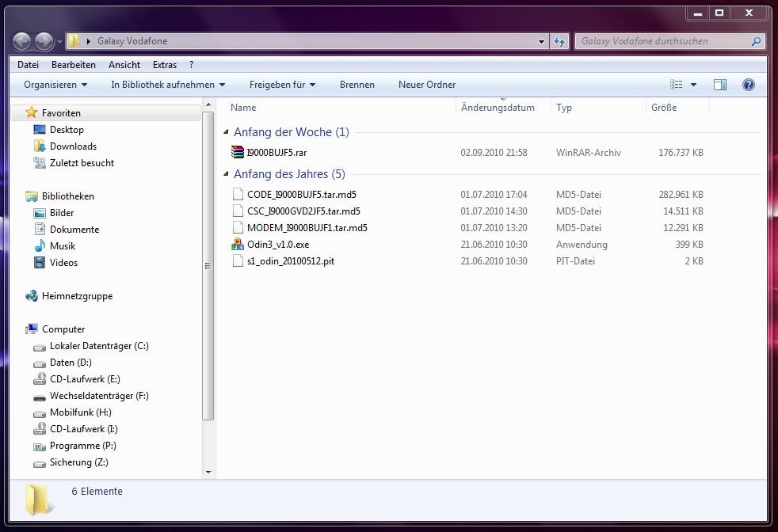Sort by the Name column header
This screenshot has width=778, height=532.
coord(243,108)
